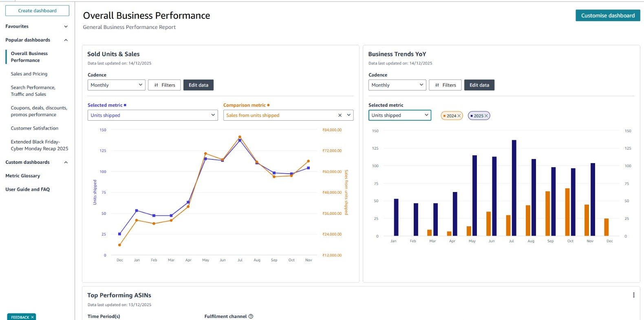Screen dimensions: 644x320
Task: Expand the Favourites section
Action: [x=66, y=26]
